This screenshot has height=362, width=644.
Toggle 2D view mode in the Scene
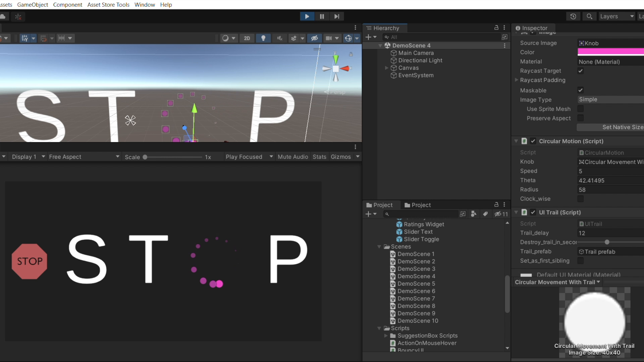(x=247, y=38)
